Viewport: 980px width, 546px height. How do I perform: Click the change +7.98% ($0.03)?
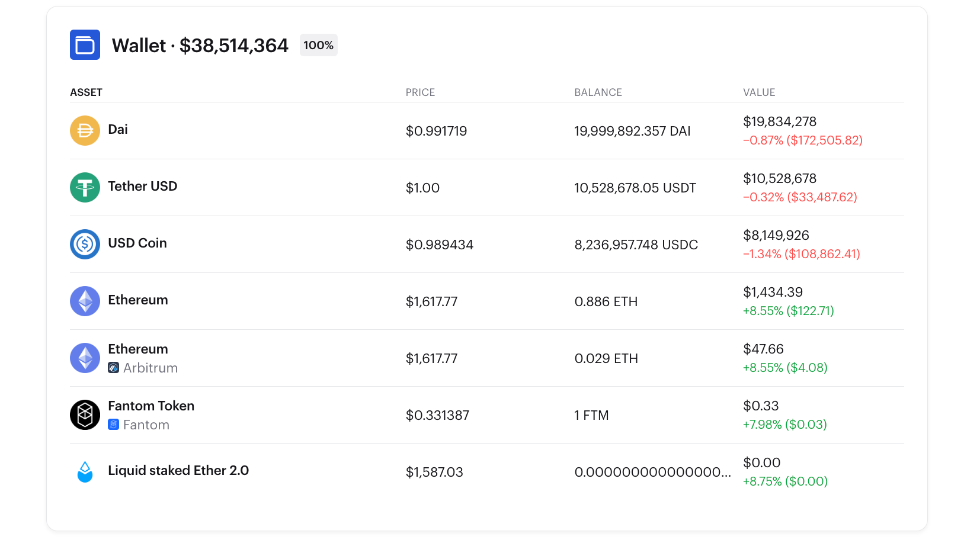(785, 425)
